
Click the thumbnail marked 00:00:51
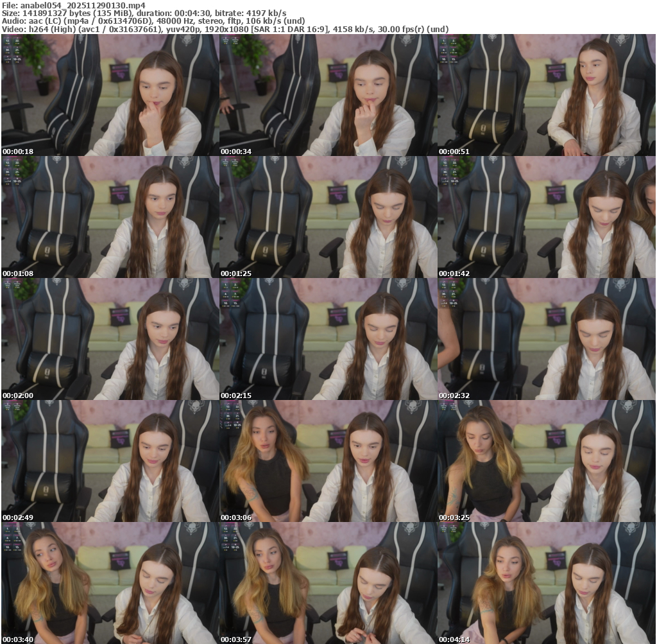pos(547,95)
